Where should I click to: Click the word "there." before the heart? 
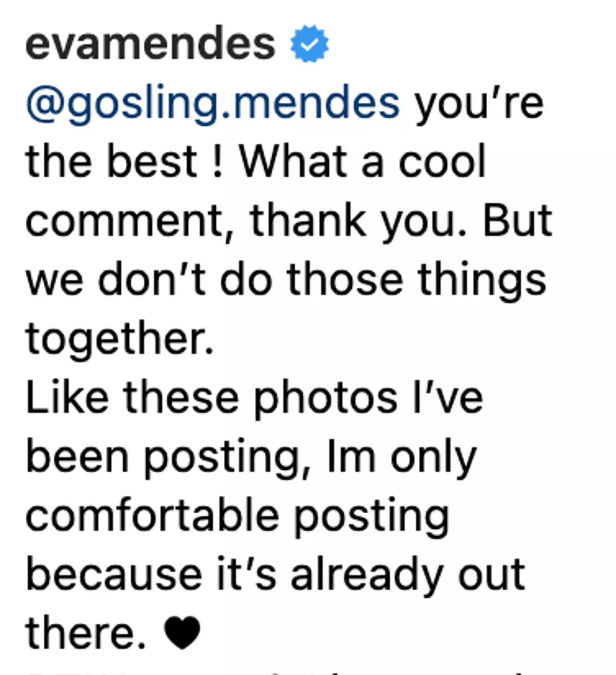pos(86,633)
